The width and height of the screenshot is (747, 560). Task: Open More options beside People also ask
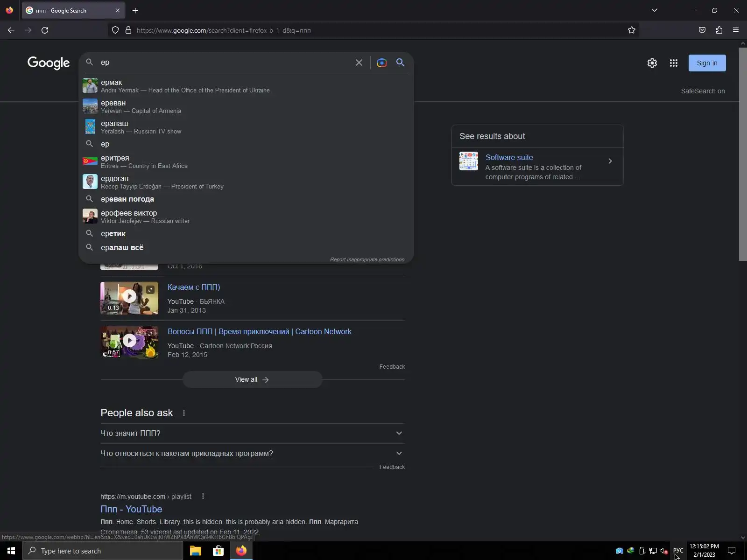pyautogui.click(x=184, y=413)
